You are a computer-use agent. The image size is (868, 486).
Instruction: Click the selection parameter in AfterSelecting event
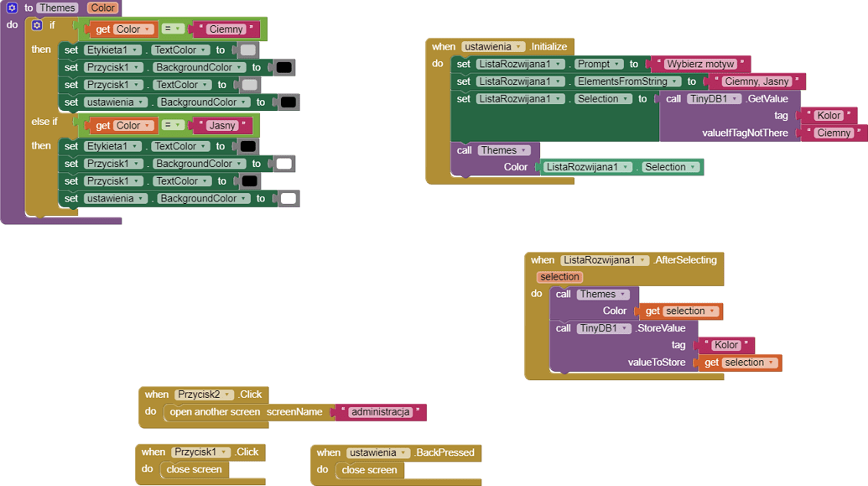click(x=559, y=277)
